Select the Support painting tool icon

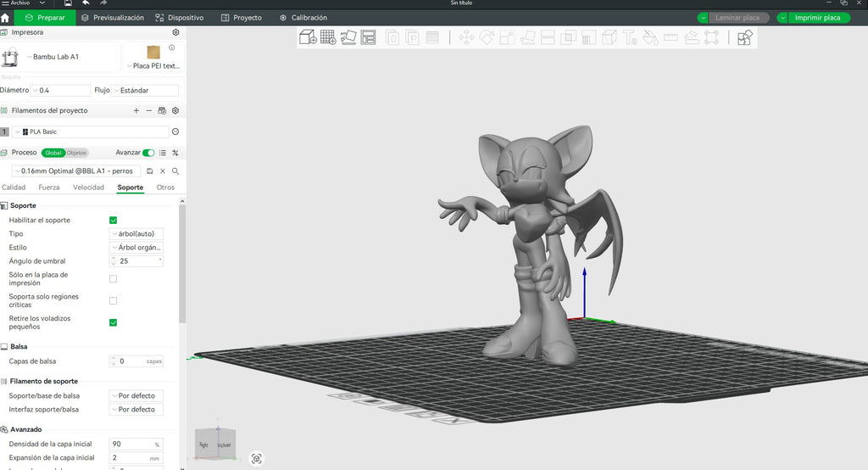coord(588,37)
